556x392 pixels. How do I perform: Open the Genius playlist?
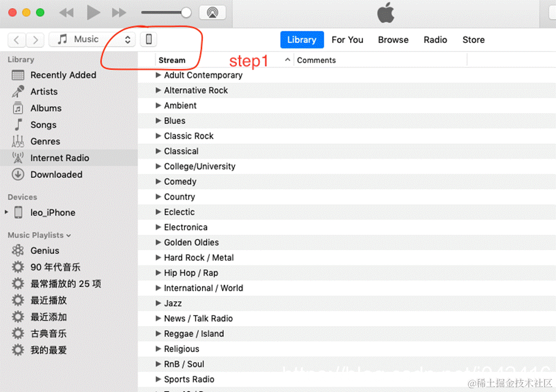click(x=69, y=251)
